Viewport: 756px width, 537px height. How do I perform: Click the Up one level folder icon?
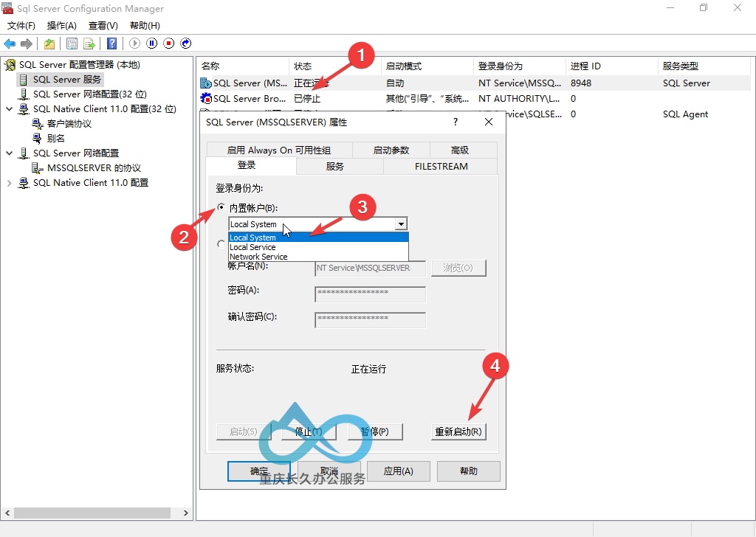point(49,44)
